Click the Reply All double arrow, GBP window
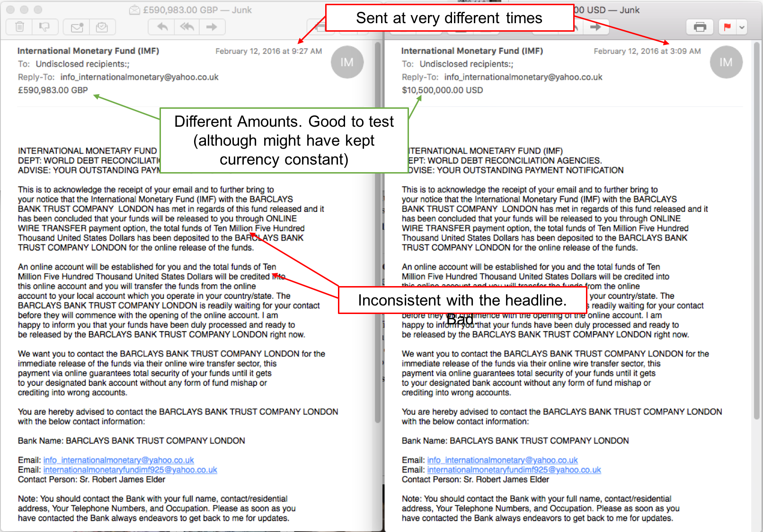The width and height of the screenshot is (763, 532). (x=187, y=27)
